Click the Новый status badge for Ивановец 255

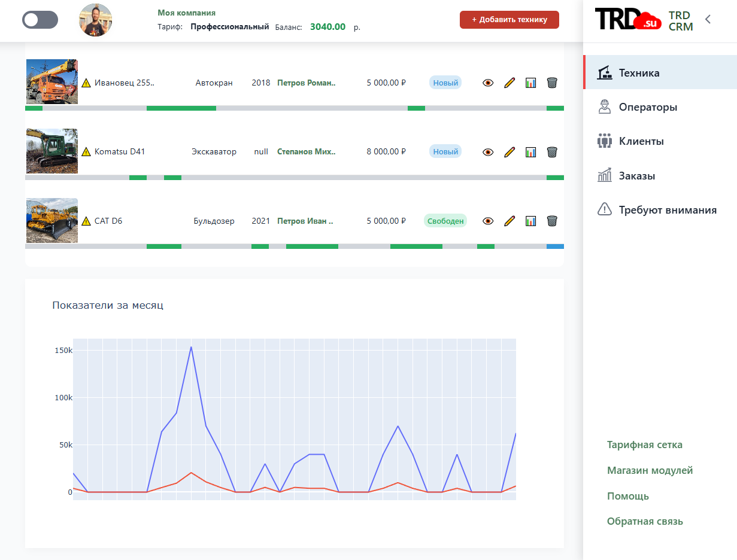(x=445, y=83)
